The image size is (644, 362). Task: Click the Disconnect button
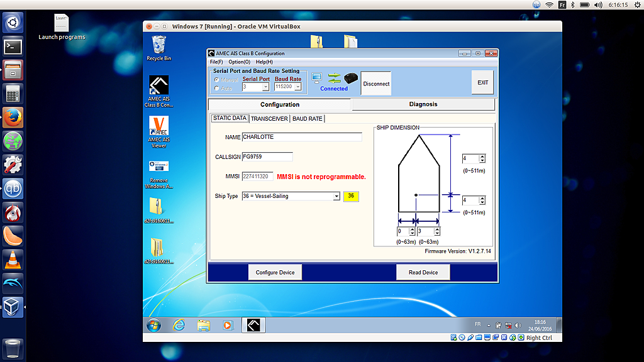376,84
